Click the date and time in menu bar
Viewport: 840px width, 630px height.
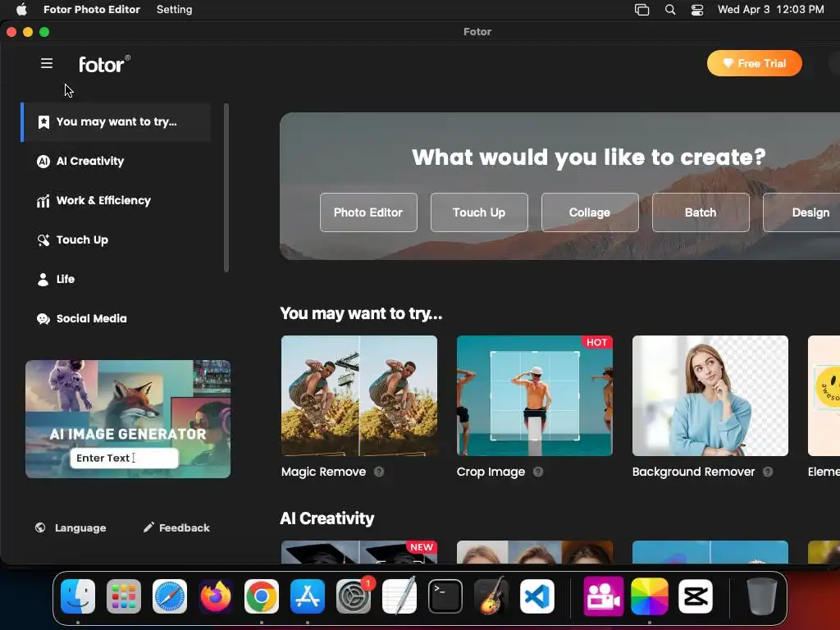771,10
